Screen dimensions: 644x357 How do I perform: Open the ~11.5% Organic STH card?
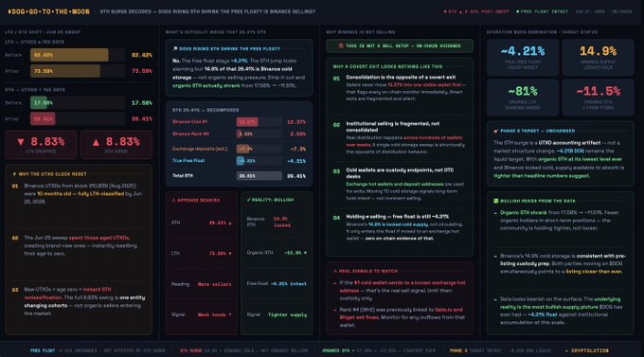[x=598, y=98]
